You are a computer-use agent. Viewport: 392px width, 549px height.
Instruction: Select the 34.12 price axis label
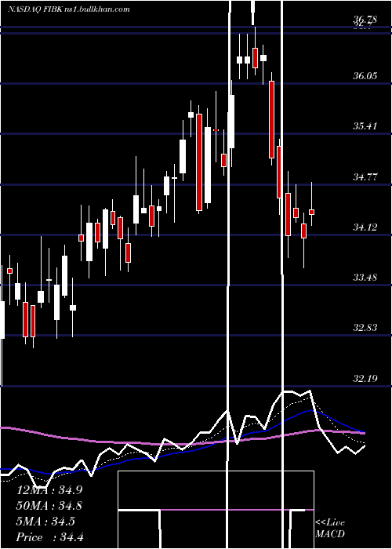(365, 227)
